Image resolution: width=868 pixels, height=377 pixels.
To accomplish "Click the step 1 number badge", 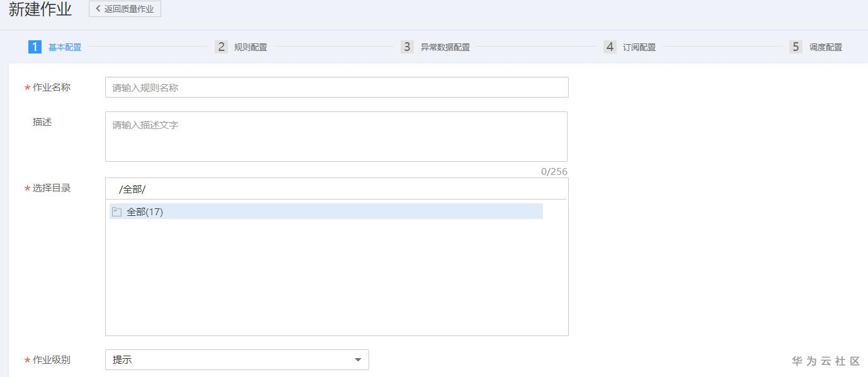I will coord(35,47).
